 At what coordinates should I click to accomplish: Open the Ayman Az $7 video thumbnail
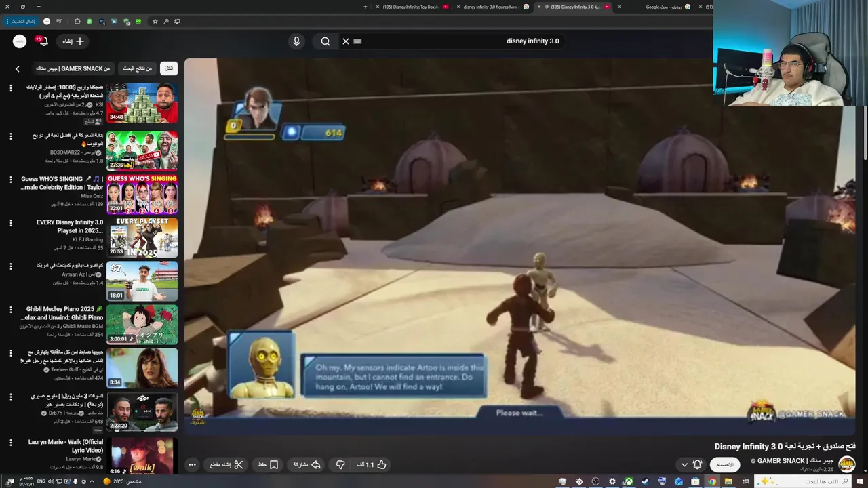click(142, 281)
